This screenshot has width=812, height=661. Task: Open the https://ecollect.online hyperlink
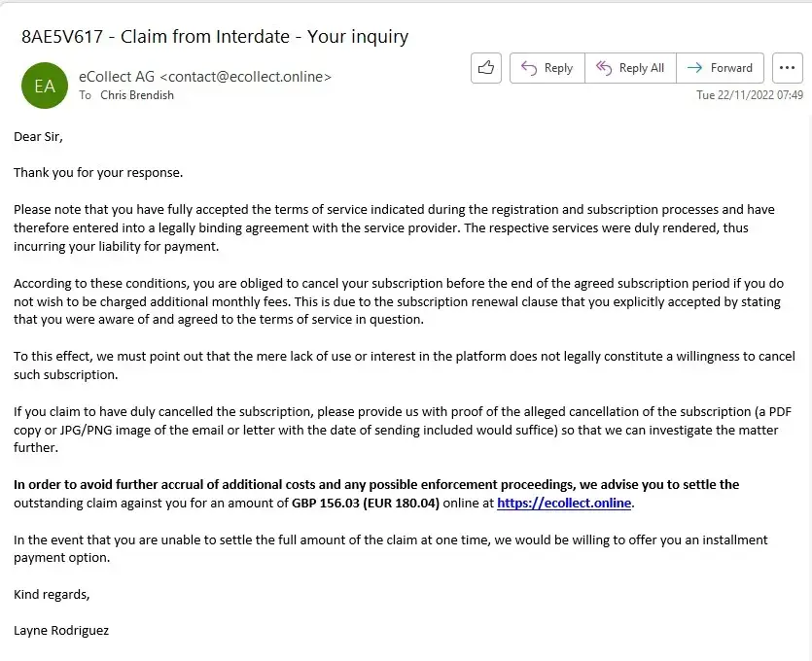tap(564, 503)
